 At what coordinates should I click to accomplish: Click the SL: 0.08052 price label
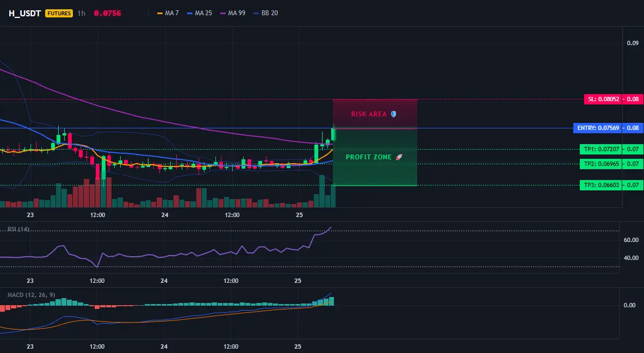pyautogui.click(x=603, y=99)
